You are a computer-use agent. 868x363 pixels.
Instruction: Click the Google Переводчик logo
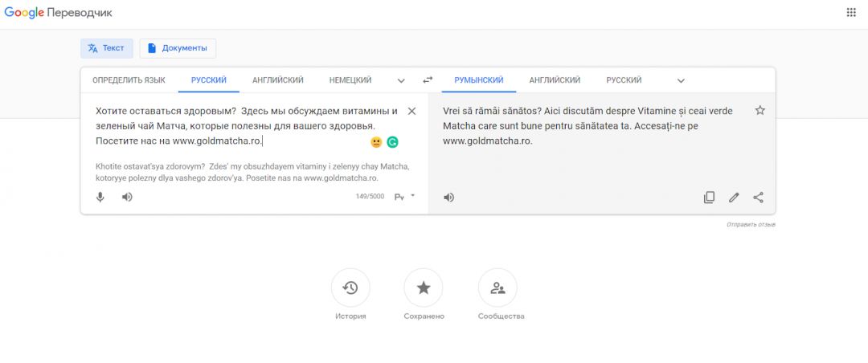pyautogui.click(x=58, y=13)
